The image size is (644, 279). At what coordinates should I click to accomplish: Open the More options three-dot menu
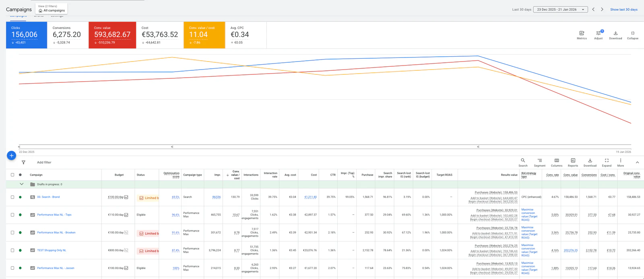[x=621, y=160]
